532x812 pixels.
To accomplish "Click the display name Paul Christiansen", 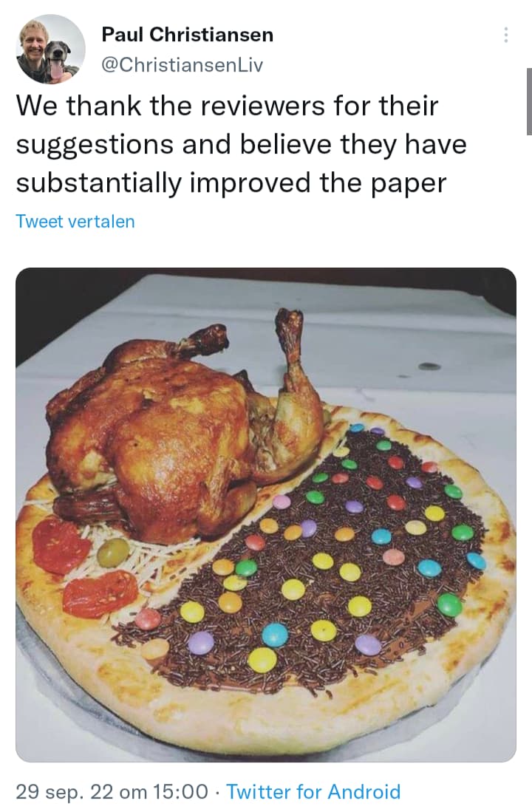I will tap(188, 35).
